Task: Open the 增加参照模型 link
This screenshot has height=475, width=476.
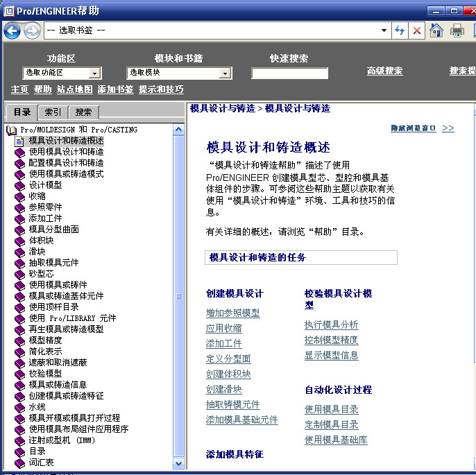Action: [x=233, y=313]
